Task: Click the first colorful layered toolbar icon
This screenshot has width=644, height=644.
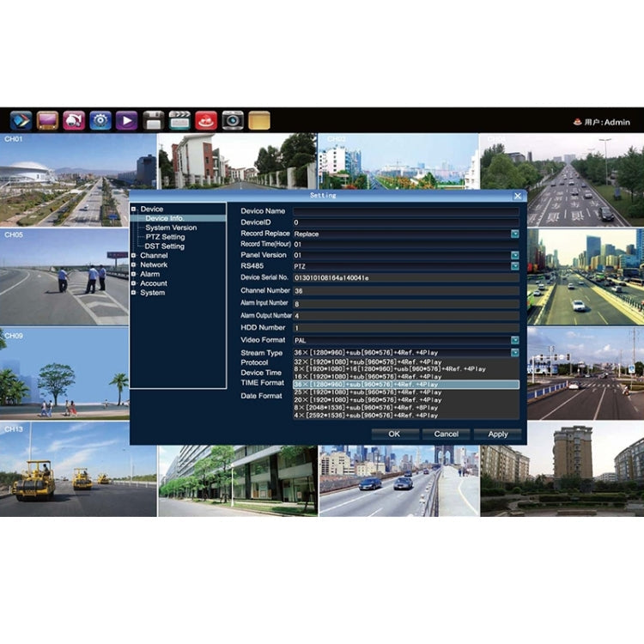Action: (21, 120)
